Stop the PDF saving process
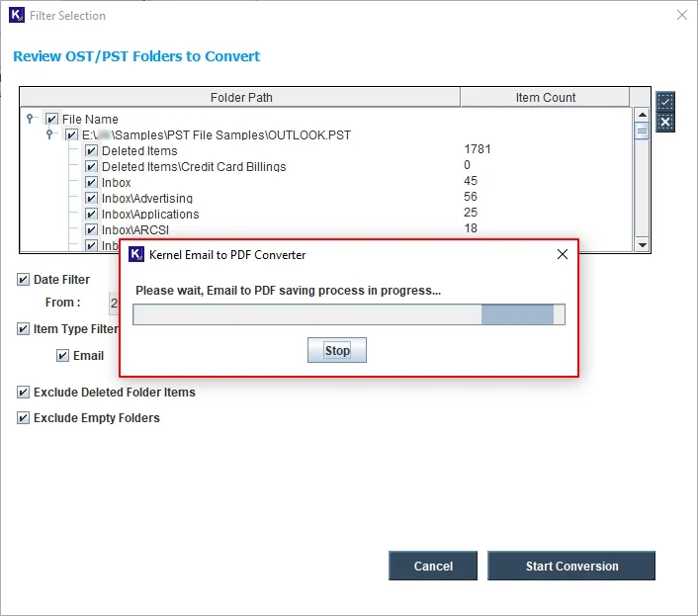 point(337,350)
